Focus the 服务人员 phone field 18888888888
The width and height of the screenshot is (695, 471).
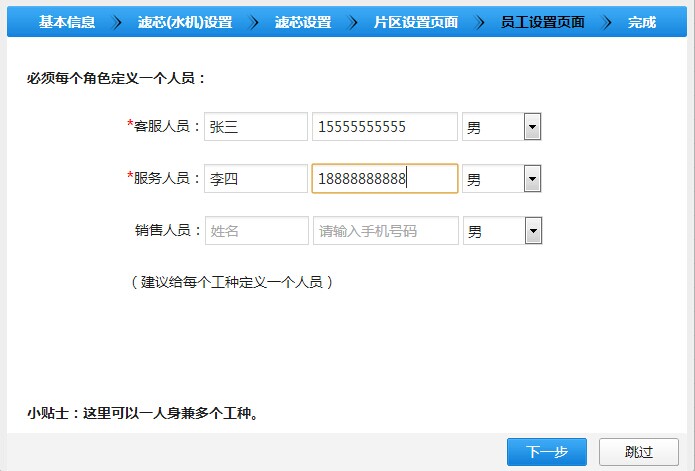(385, 179)
